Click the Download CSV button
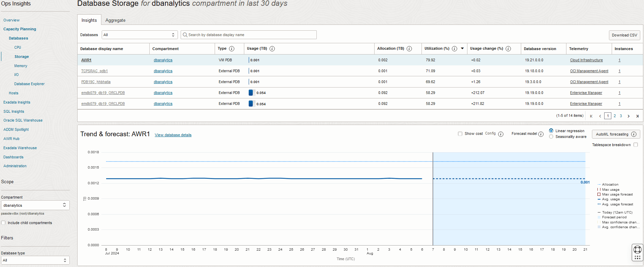This screenshot has height=267, width=644. coord(624,35)
